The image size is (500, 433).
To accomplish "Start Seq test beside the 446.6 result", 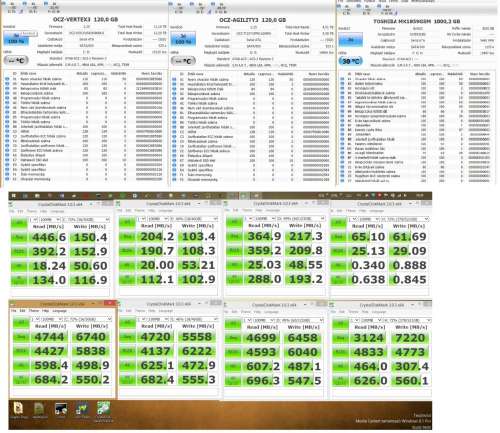I will [19, 237].
